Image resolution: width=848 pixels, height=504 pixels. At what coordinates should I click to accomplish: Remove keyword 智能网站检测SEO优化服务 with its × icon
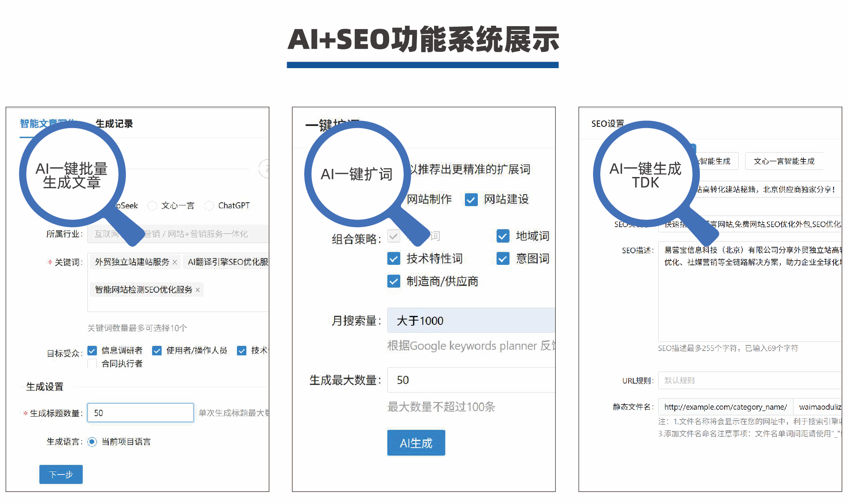(x=198, y=290)
